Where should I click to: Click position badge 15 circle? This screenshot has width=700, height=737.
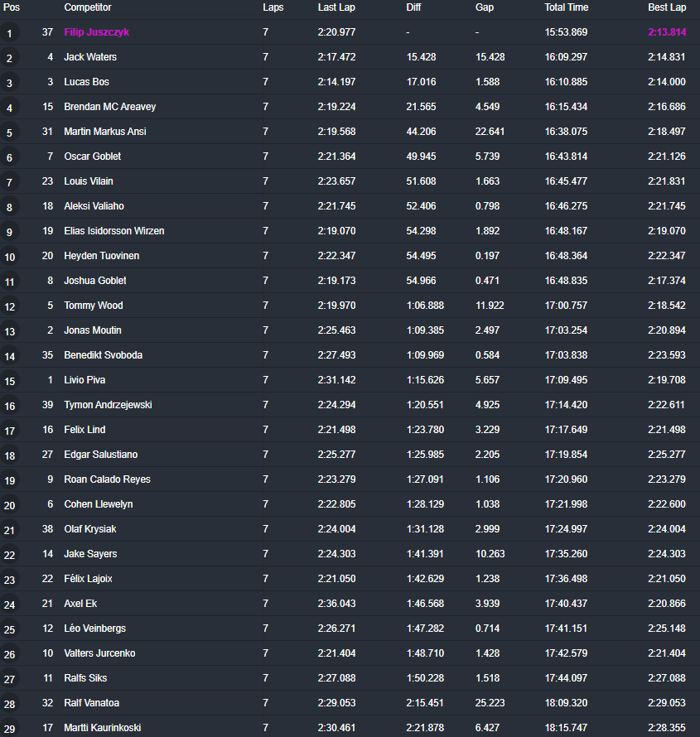click(x=9, y=381)
